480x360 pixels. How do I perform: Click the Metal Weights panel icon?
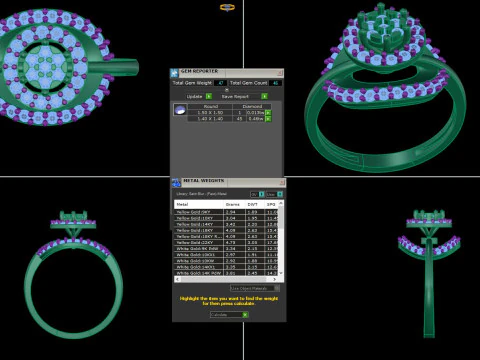point(176,182)
